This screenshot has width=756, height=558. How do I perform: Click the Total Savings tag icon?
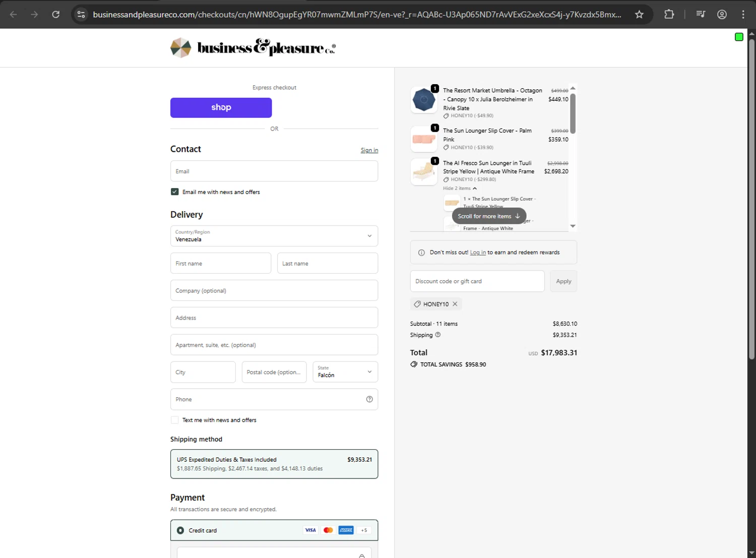tap(414, 364)
